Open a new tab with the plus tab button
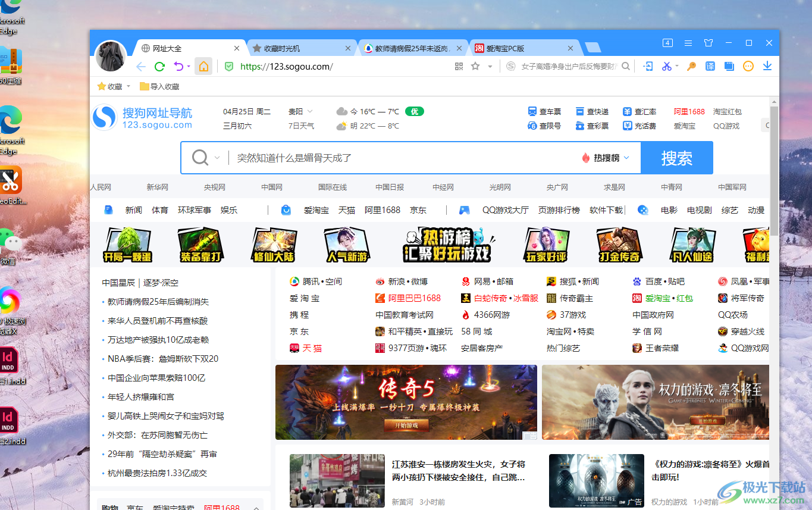 coord(592,48)
